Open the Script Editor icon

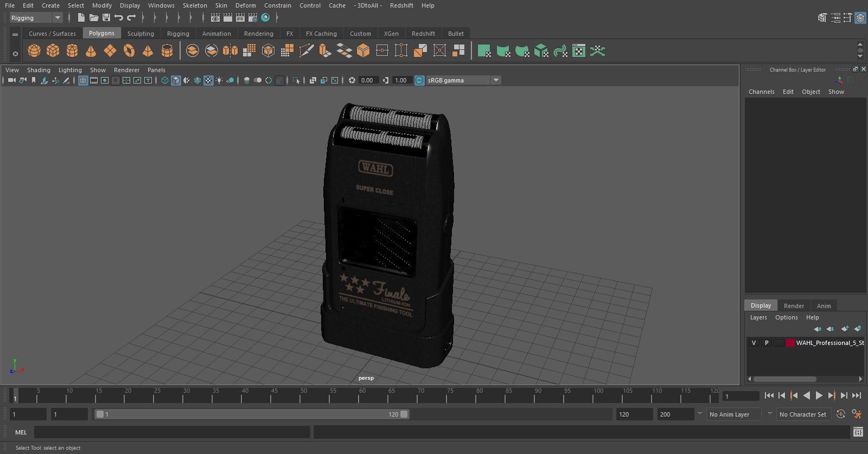pyautogui.click(x=858, y=432)
